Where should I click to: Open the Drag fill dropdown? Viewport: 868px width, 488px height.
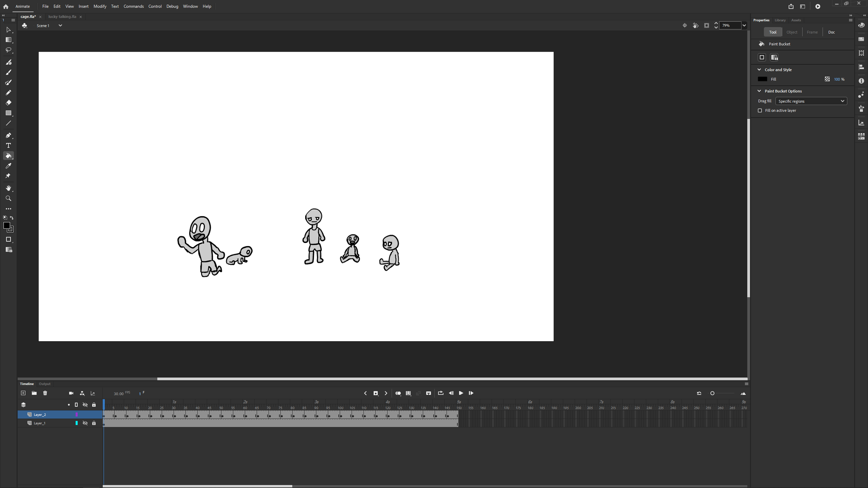(811, 101)
